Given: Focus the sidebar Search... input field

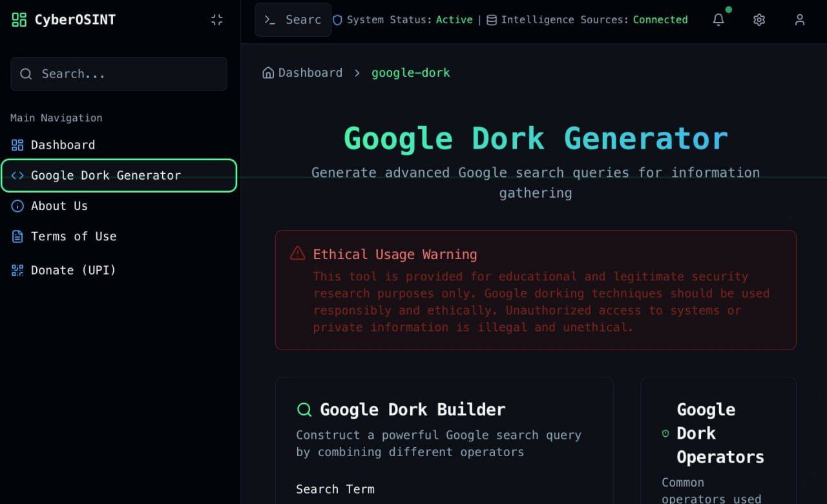Looking at the screenshot, I should point(119,74).
